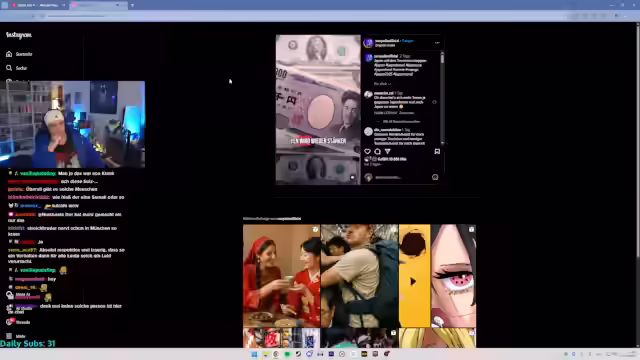Expand the caption's translation dropdown
Screen dimensions: 640x360
(x=382, y=84)
